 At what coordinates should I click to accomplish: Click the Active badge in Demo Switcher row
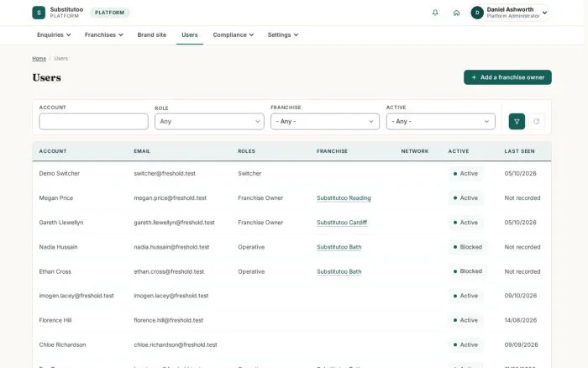point(465,174)
